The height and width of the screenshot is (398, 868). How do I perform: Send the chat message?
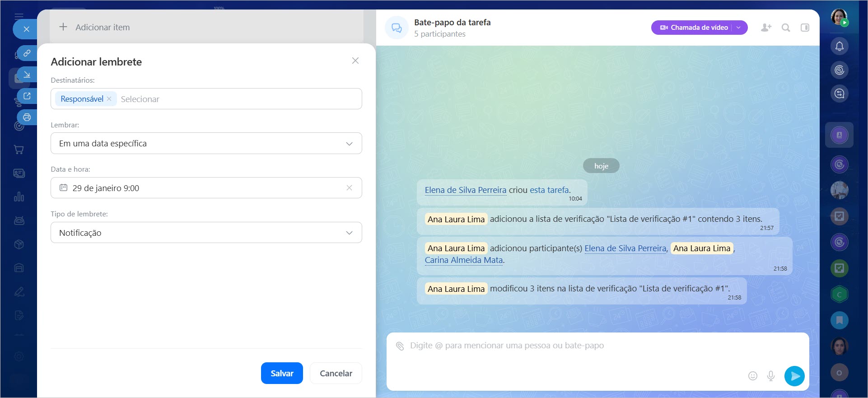pyautogui.click(x=794, y=376)
